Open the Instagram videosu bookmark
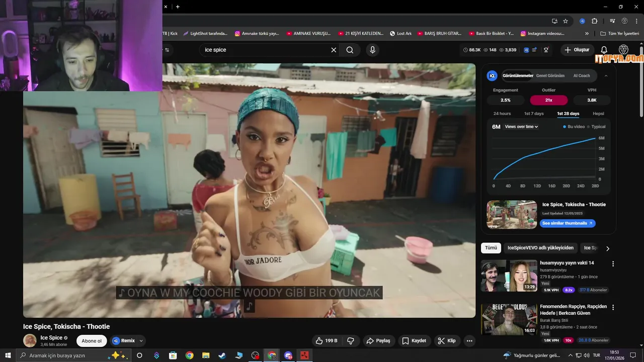This screenshot has height=362, width=644. pos(542,33)
